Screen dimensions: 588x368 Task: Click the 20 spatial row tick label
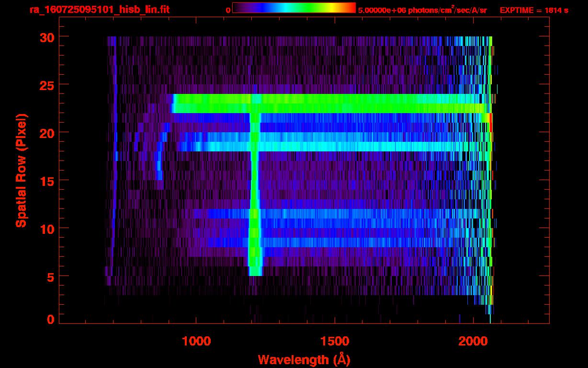46,133
